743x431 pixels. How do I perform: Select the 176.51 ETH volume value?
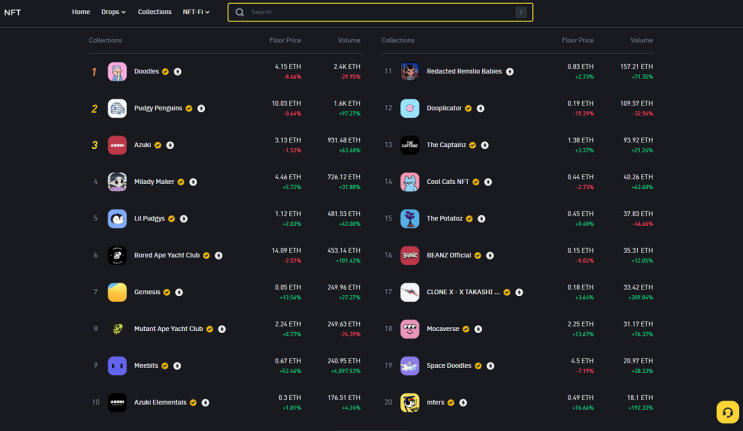(x=344, y=398)
